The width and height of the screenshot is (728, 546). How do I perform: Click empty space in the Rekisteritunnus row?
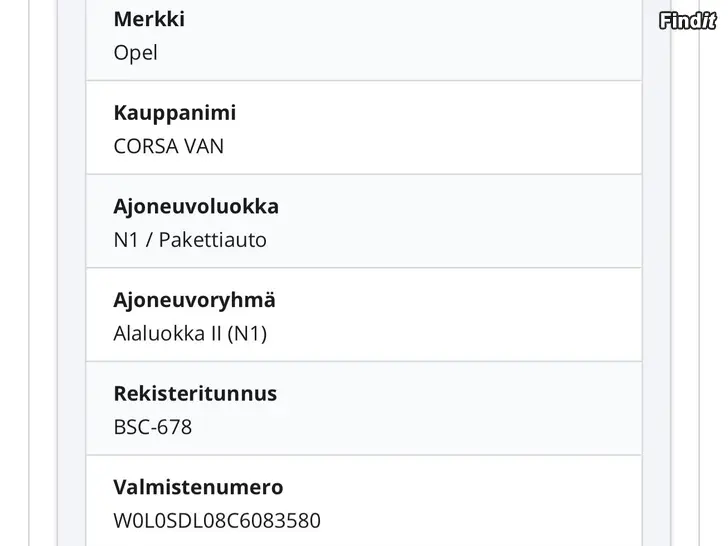(450, 410)
